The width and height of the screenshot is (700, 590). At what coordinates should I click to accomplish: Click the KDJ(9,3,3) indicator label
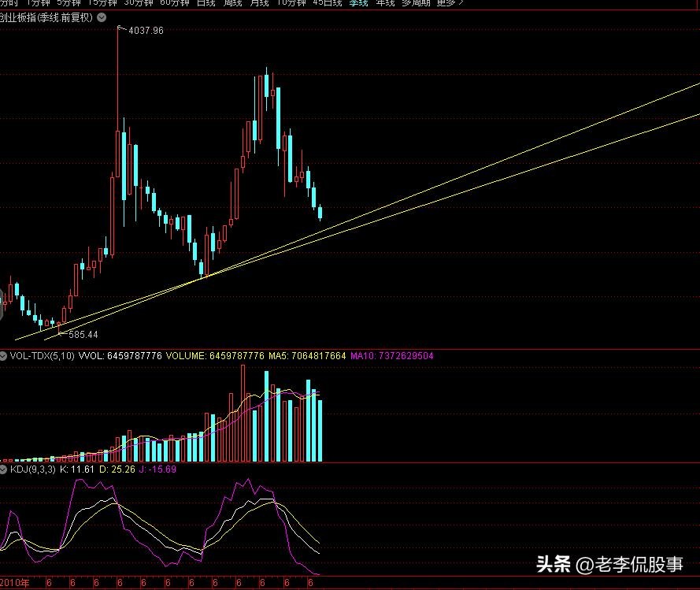coord(33,469)
